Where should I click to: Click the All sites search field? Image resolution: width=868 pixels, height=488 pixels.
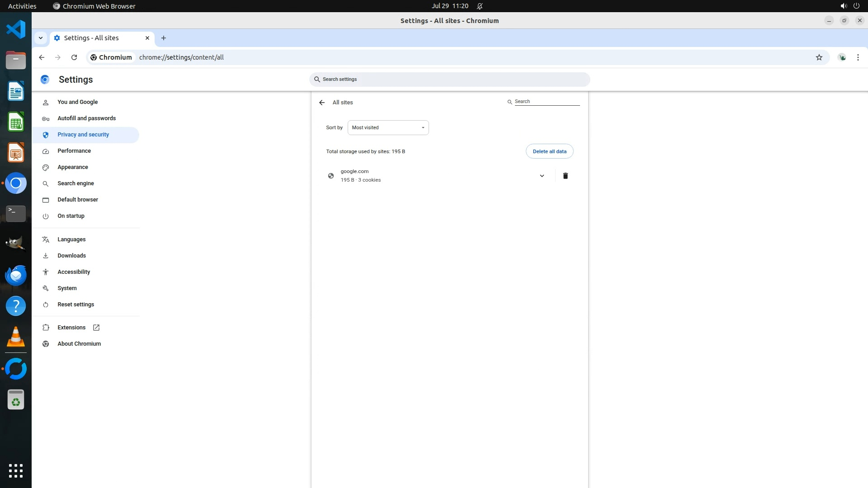546,102
